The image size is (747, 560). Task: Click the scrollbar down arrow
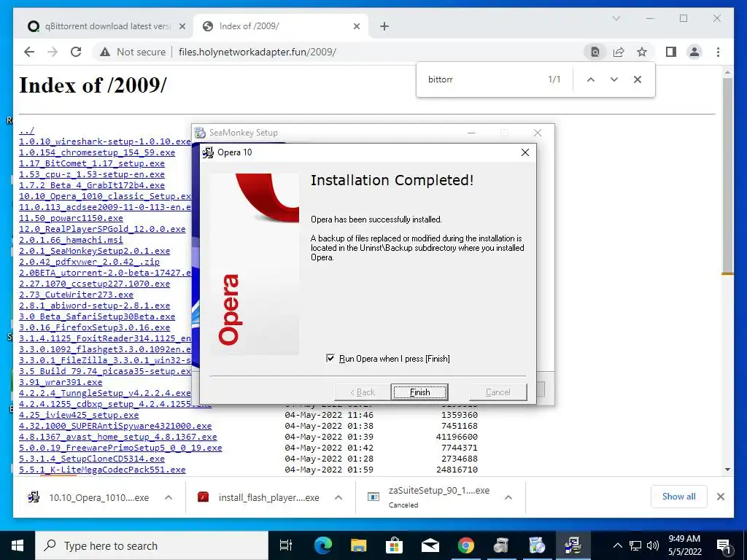727,470
